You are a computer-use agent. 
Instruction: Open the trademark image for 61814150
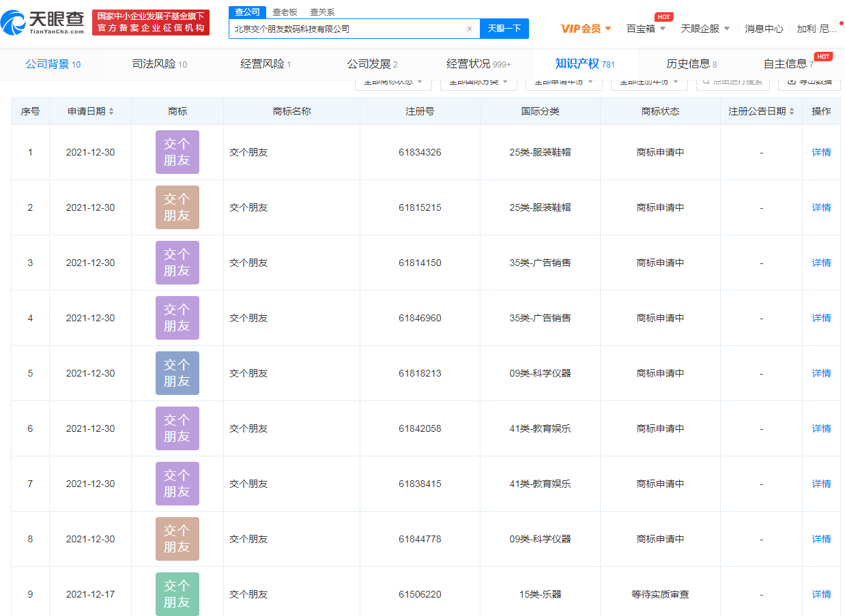pyautogui.click(x=177, y=263)
